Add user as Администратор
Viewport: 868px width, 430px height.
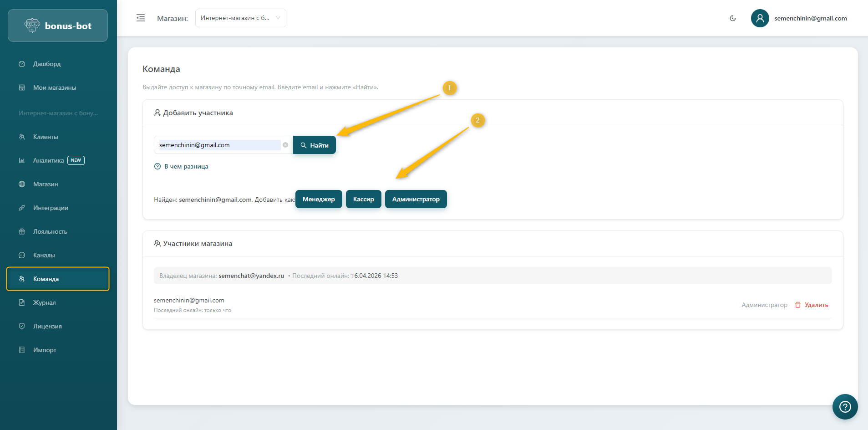(x=416, y=199)
